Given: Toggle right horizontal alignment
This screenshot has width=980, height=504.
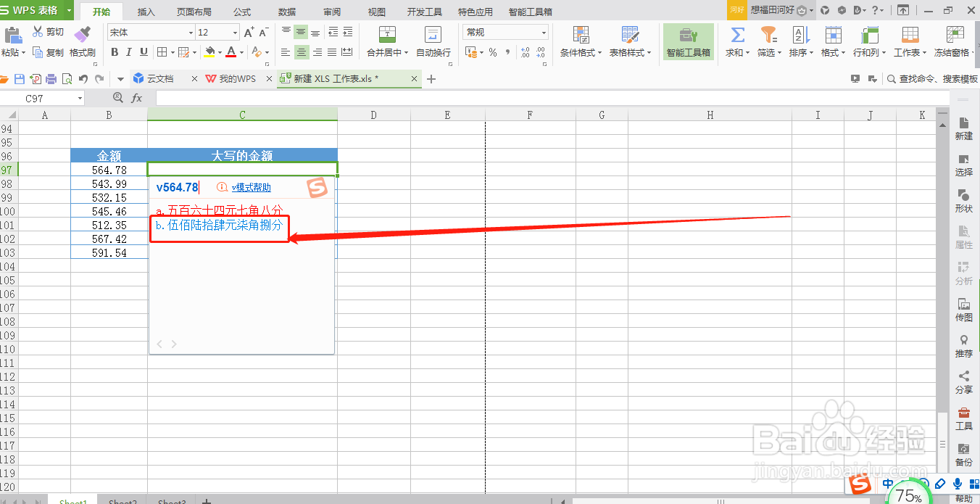Looking at the screenshot, I should point(317,52).
